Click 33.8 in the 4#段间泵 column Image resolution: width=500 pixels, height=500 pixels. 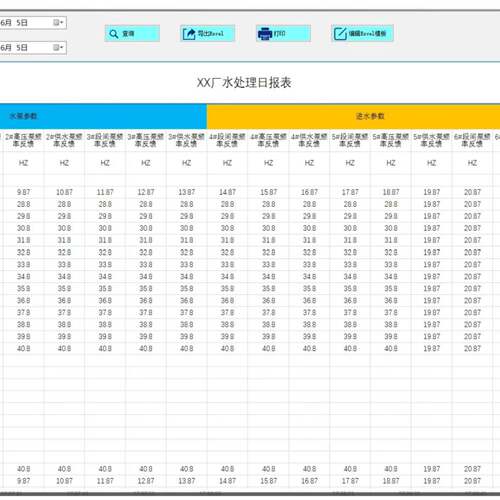(x=227, y=264)
